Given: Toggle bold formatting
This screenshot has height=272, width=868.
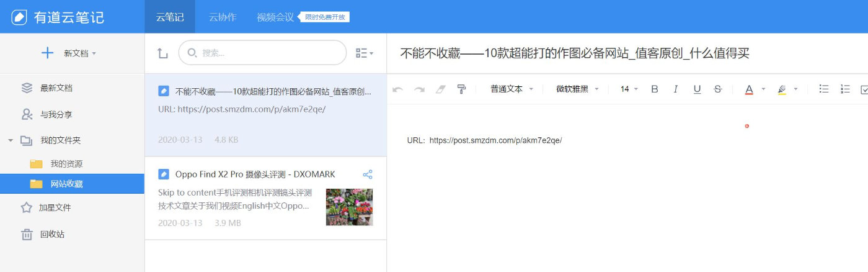Looking at the screenshot, I should point(654,89).
